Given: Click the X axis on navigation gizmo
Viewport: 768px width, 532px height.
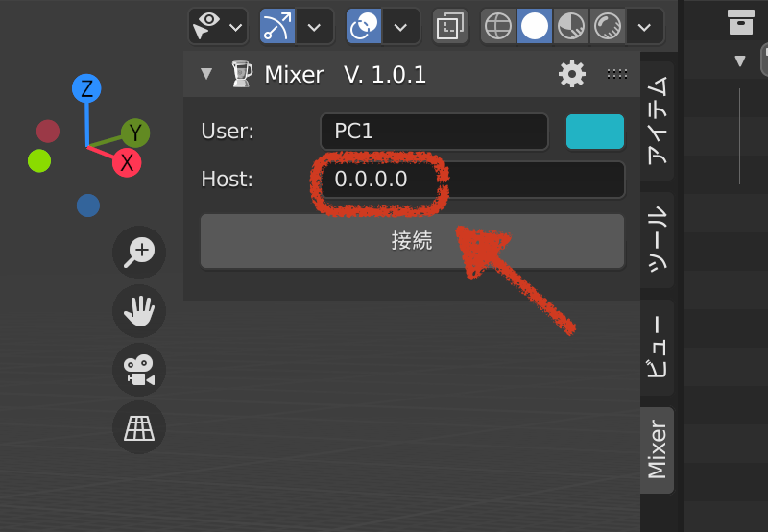Looking at the screenshot, I should (127, 162).
